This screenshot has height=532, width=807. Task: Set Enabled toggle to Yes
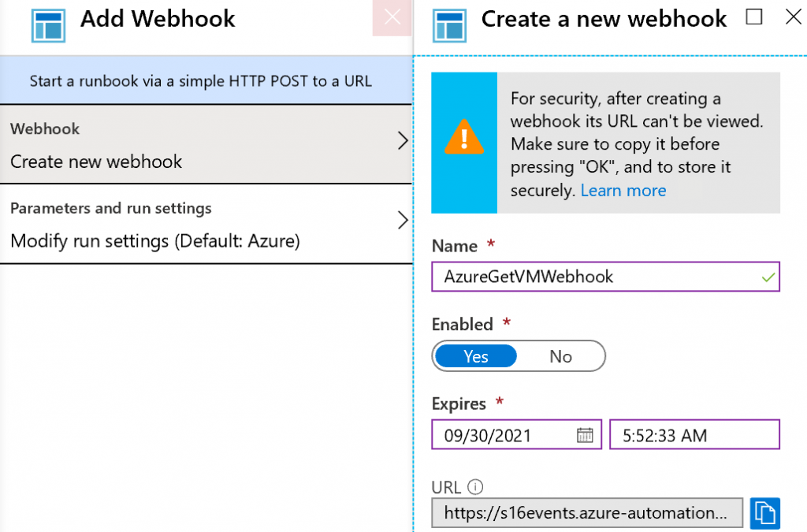[x=475, y=356]
